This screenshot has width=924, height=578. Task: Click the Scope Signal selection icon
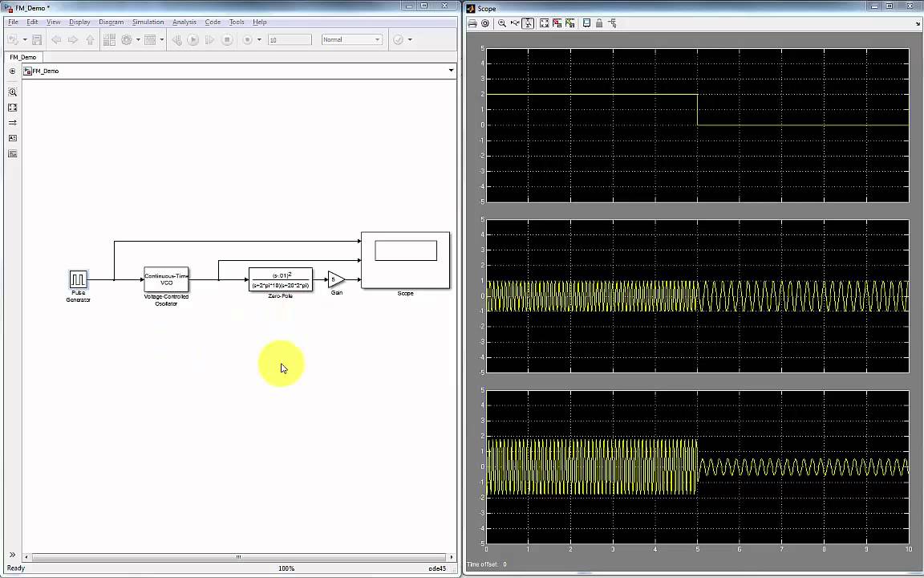(x=612, y=23)
